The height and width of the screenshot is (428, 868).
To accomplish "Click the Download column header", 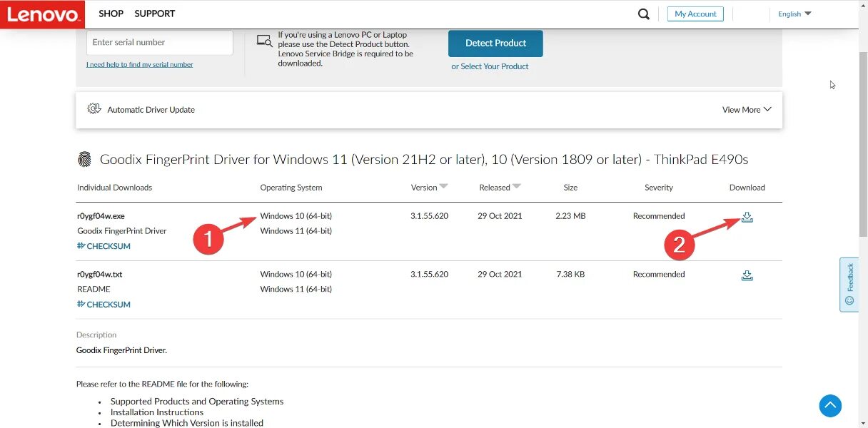I will [747, 188].
